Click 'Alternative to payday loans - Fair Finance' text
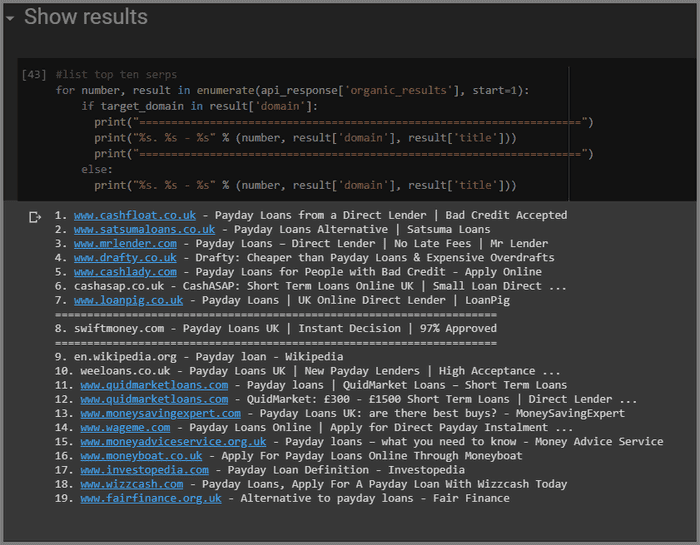Image resolution: width=700 pixels, height=545 pixels. tap(375, 498)
